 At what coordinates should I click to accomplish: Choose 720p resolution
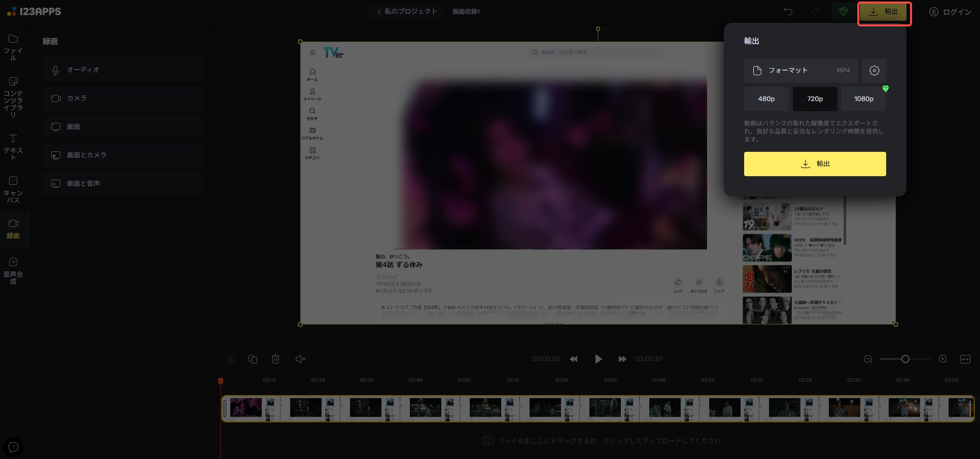point(815,99)
